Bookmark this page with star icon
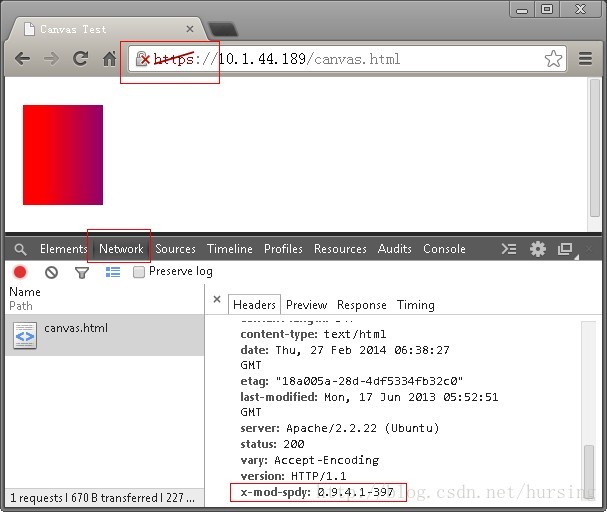 click(553, 59)
